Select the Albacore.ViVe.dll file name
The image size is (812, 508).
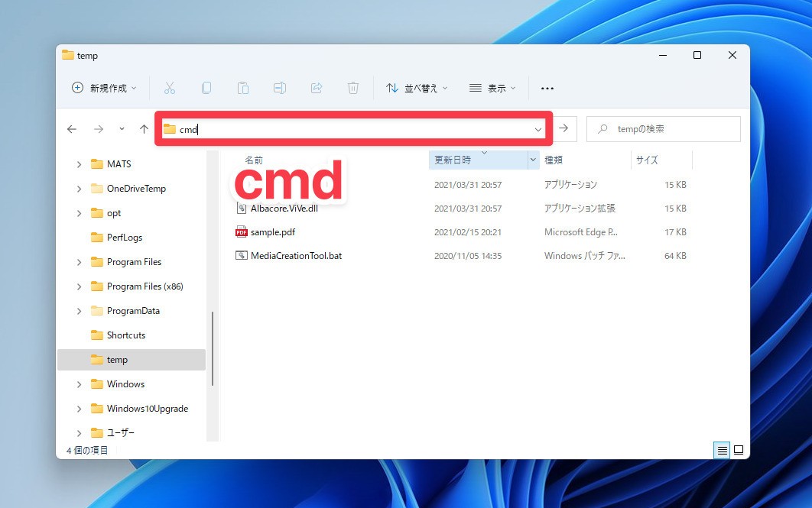pos(284,209)
